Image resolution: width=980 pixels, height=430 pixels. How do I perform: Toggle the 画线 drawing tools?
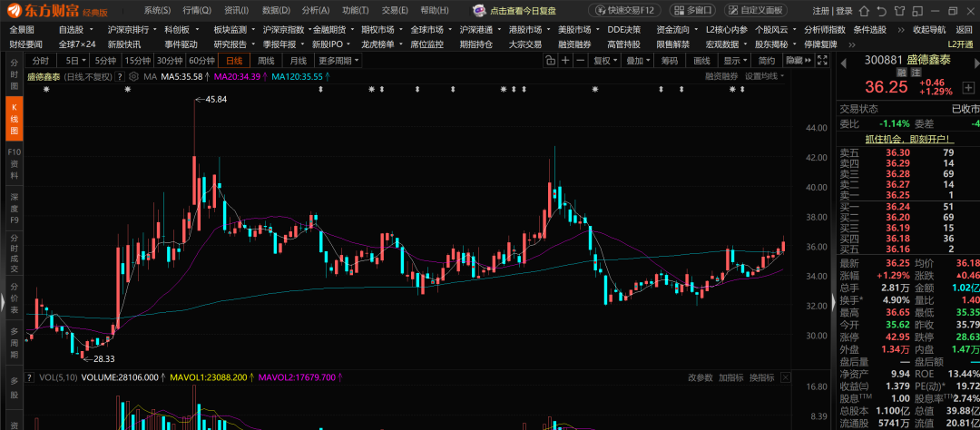tap(702, 61)
